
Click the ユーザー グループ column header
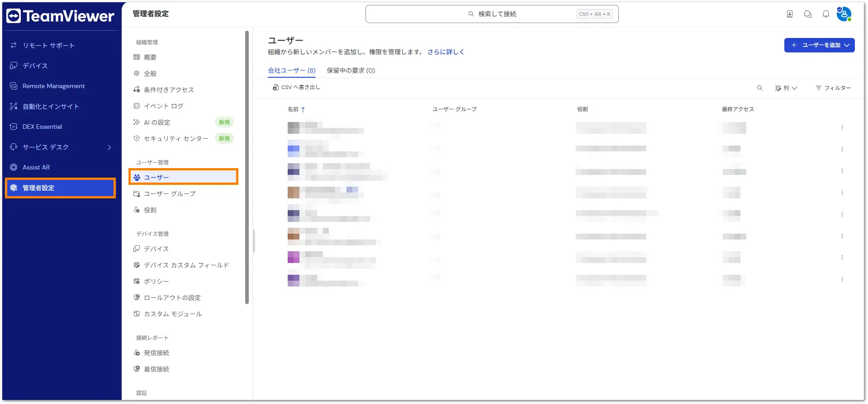(x=454, y=109)
